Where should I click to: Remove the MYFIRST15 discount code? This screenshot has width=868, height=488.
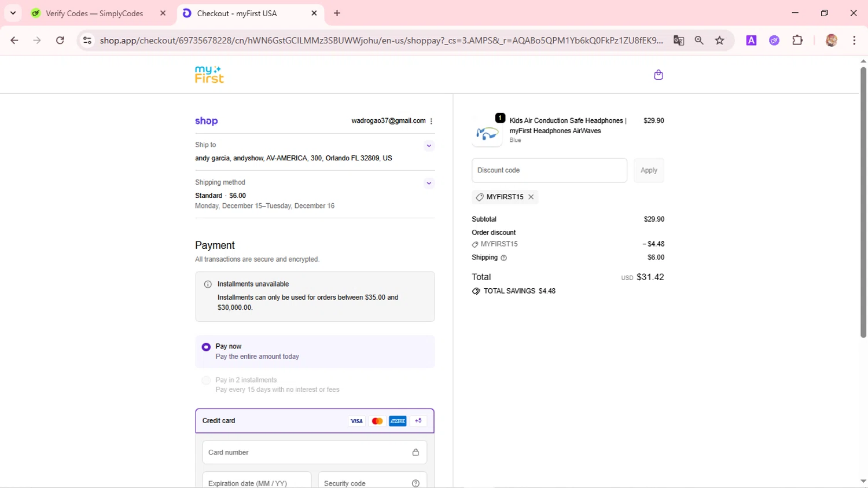[531, 197]
